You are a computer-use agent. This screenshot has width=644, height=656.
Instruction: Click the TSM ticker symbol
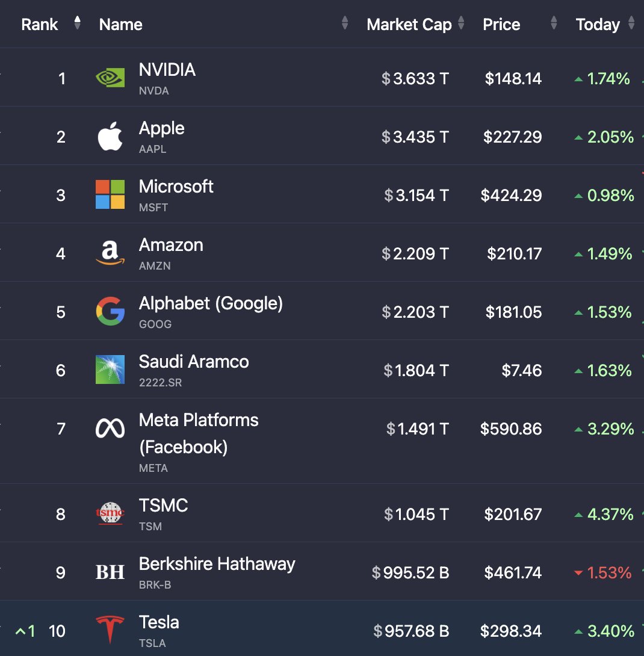tap(150, 527)
